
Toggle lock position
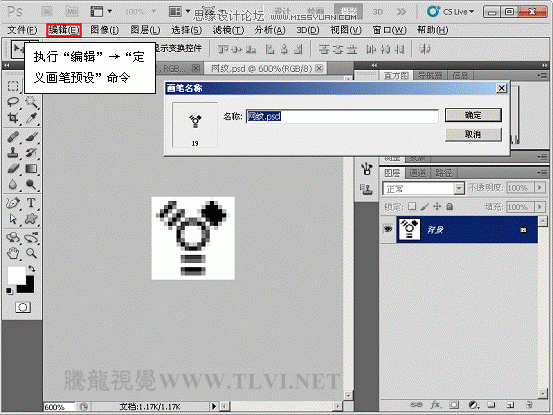437,207
